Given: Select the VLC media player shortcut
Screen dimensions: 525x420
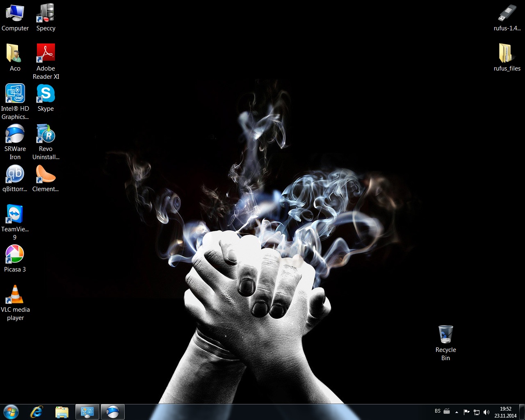Looking at the screenshot, I should [15, 303].
